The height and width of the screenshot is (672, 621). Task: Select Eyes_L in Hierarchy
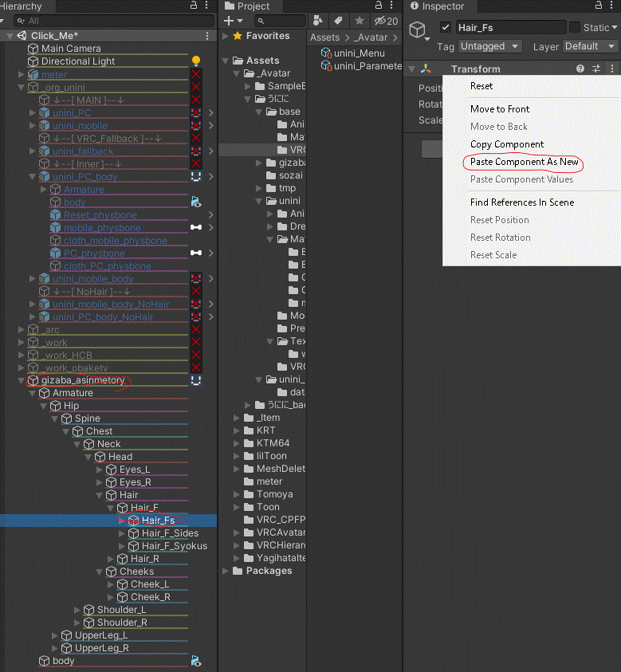click(135, 470)
